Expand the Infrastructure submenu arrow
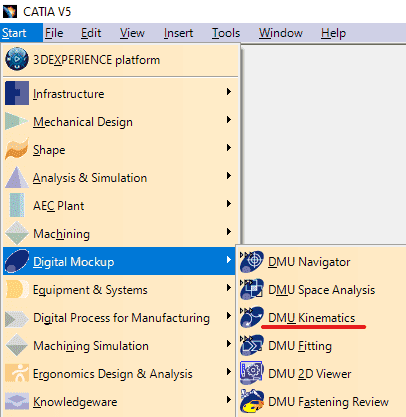406x417 pixels. coord(229,91)
